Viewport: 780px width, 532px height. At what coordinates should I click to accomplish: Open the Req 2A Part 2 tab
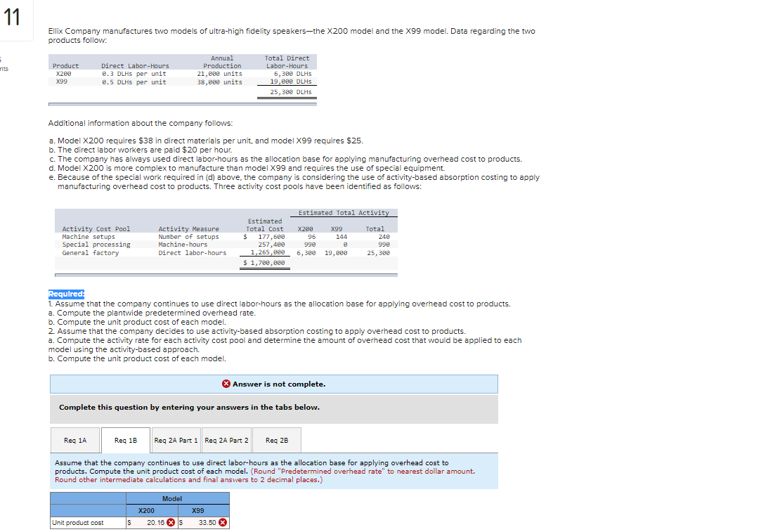tap(226, 440)
